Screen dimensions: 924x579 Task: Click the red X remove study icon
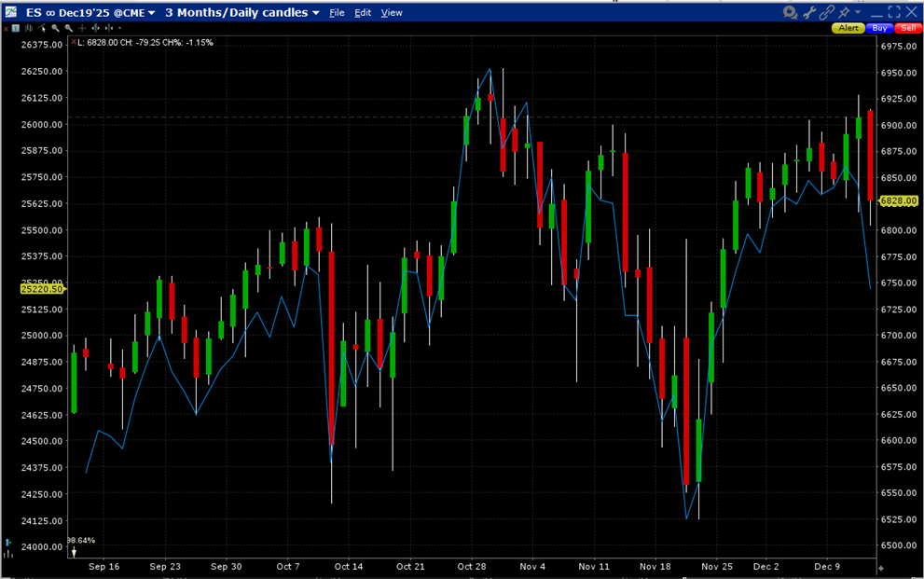[6, 28]
